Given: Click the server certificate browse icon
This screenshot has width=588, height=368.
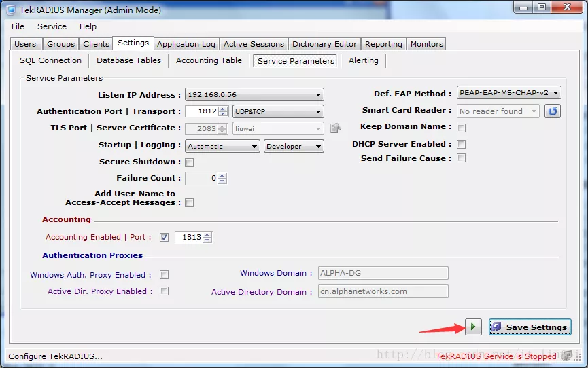Looking at the screenshot, I should (x=335, y=128).
